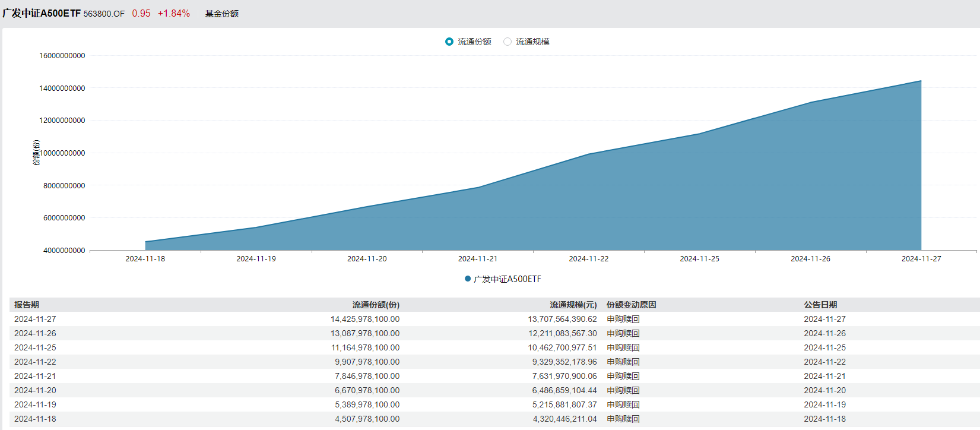Click share value 14,425,978,100.00
Viewport: 980px width, 430px height.
pyautogui.click(x=365, y=319)
